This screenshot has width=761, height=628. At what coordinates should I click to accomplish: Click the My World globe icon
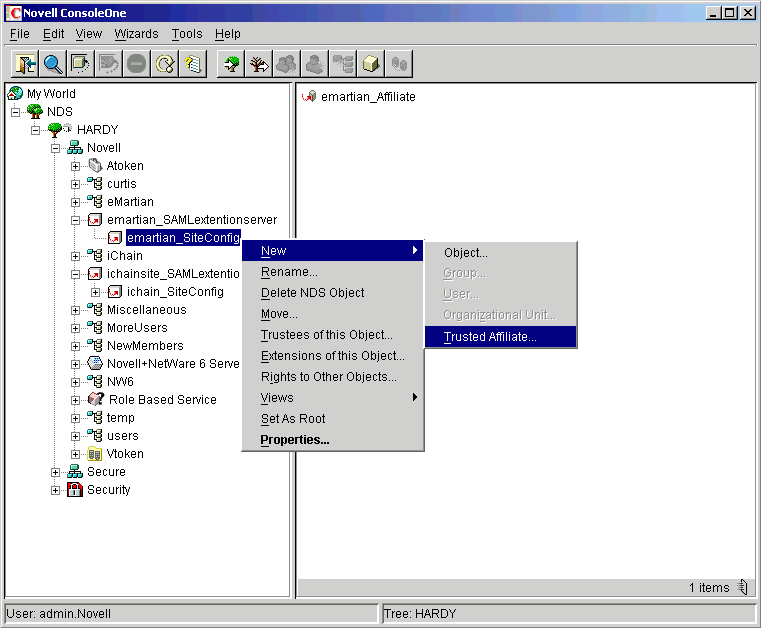click(x=15, y=93)
